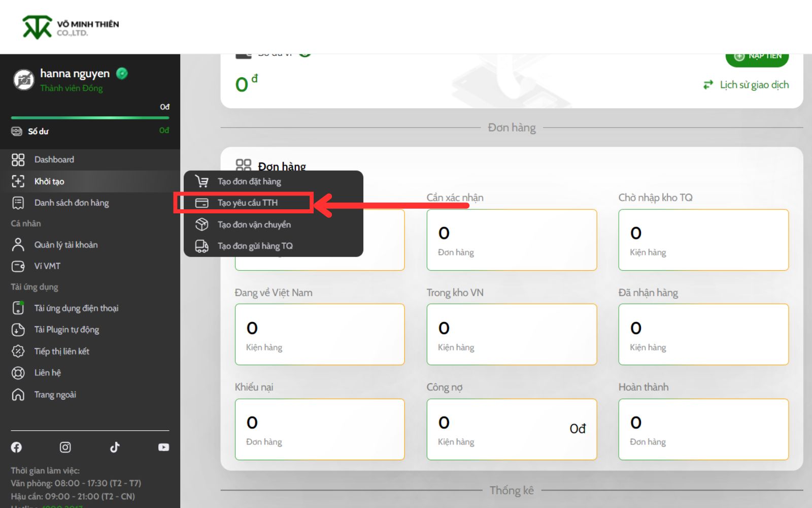Open the Đã nhận hàng card
812x508 pixels.
click(703, 334)
